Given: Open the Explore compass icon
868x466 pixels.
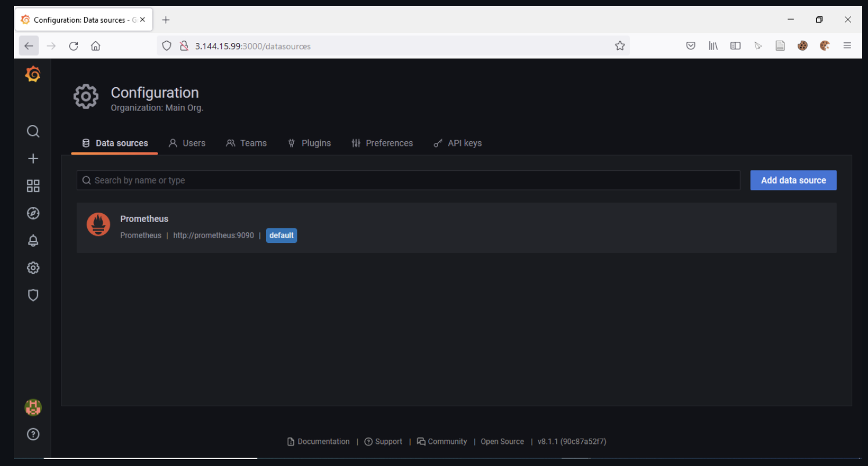Looking at the screenshot, I should coord(33,213).
